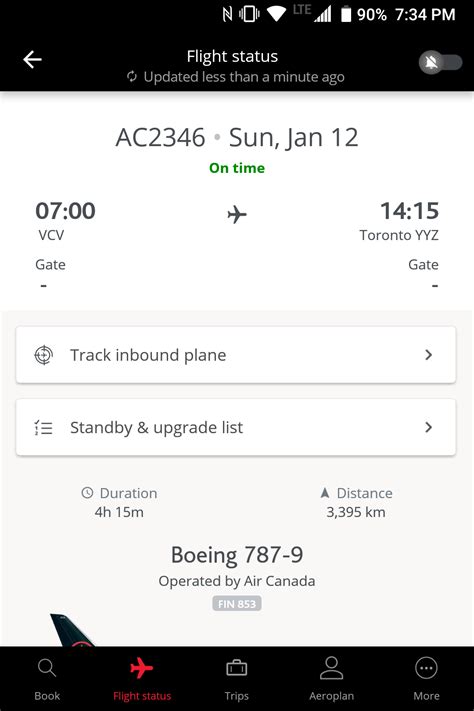Tap the Distance arrow icon
The image size is (474, 711).
[325, 492]
